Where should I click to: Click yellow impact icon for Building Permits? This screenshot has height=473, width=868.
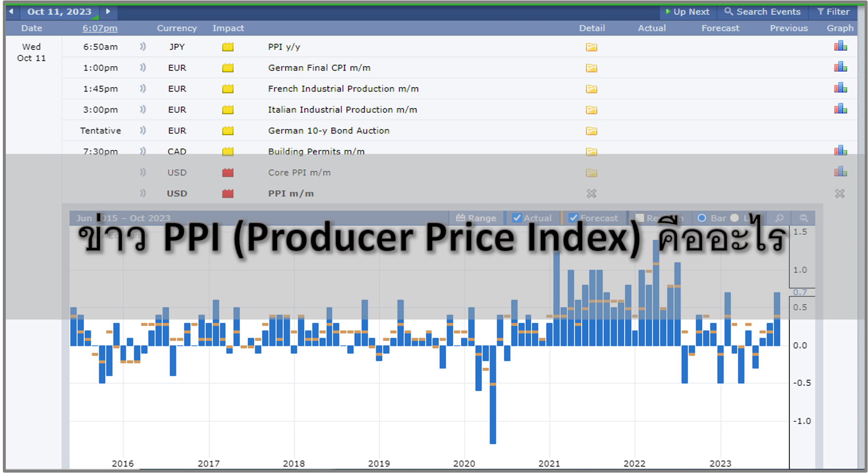click(228, 151)
